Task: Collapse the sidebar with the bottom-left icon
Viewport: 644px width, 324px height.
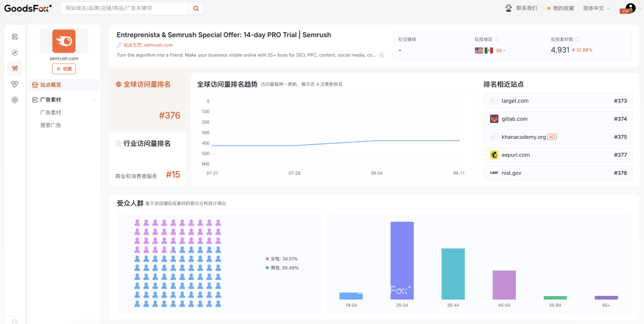Action: coord(15,321)
